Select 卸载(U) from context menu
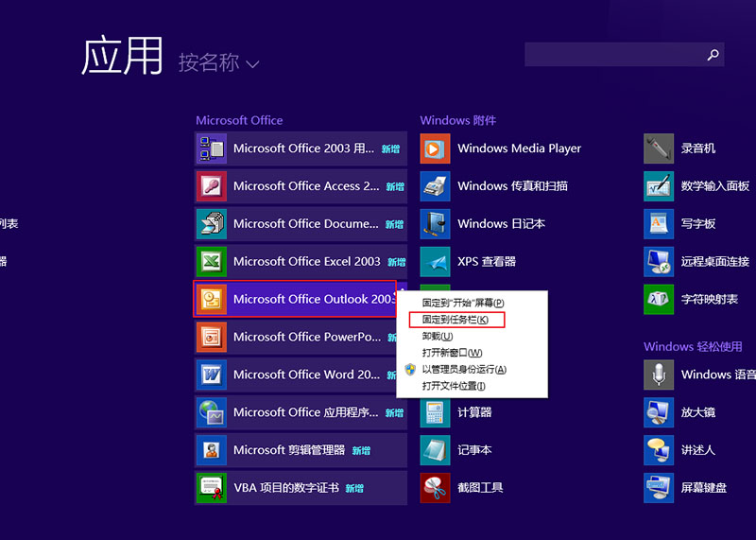The height and width of the screenshot is (540, 756). [438, 336]
